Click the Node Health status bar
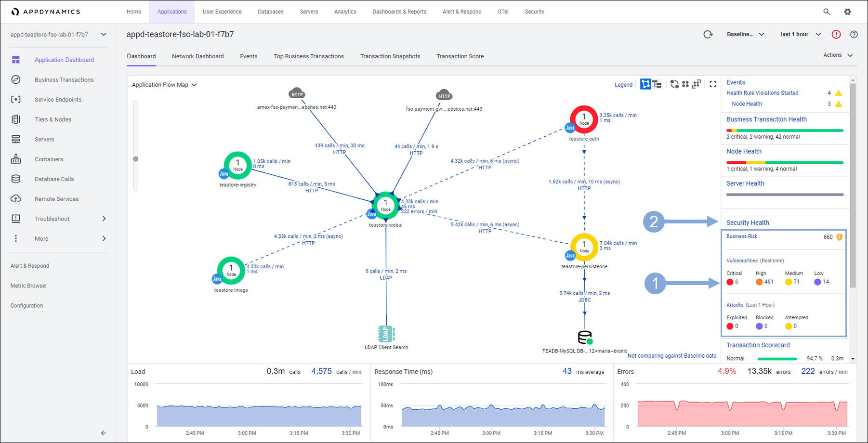Screen dimensions: 868x443 [x=785, y=163]
